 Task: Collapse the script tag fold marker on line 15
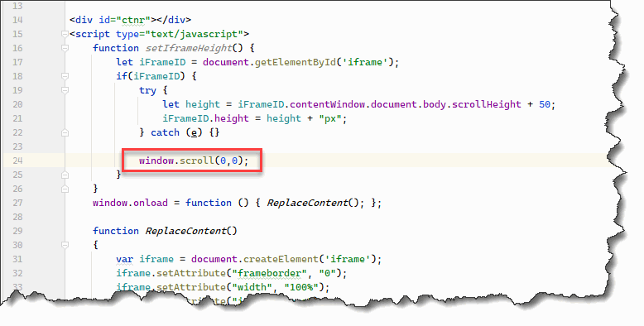65,34
